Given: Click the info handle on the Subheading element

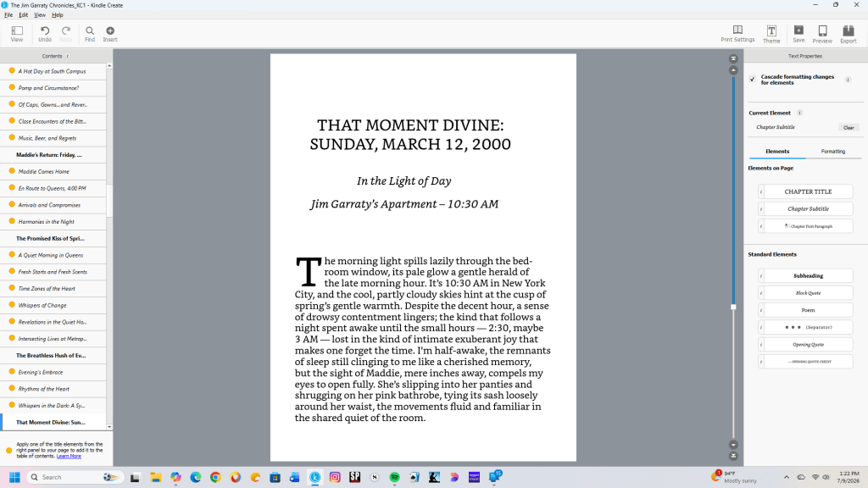Looking at the screenshot, I should 761,275.
